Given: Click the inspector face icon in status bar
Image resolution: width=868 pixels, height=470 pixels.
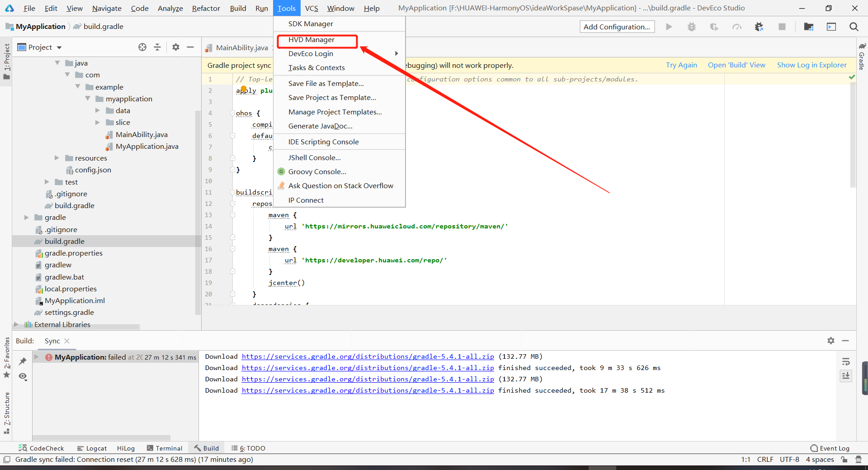Looking at the screenshot, I should click(859, 460).
